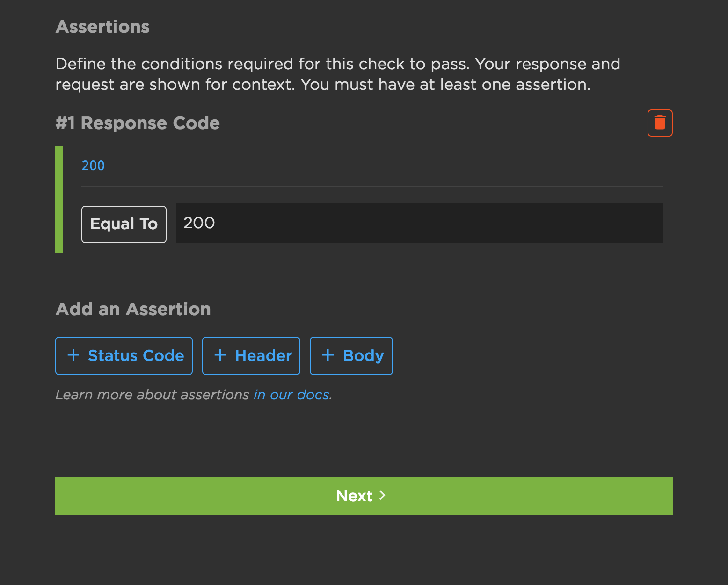The width and height of the screenshot is (728, 585).
Task: Click the assertions description paragraph
Action: [x=337, y=74]
